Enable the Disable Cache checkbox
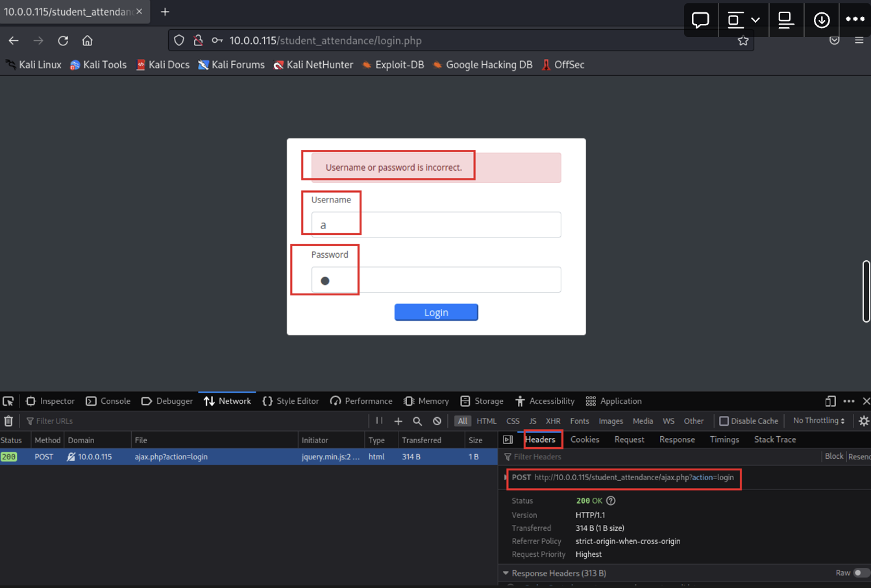The image size is (871, 588). [x=724, y=421]
